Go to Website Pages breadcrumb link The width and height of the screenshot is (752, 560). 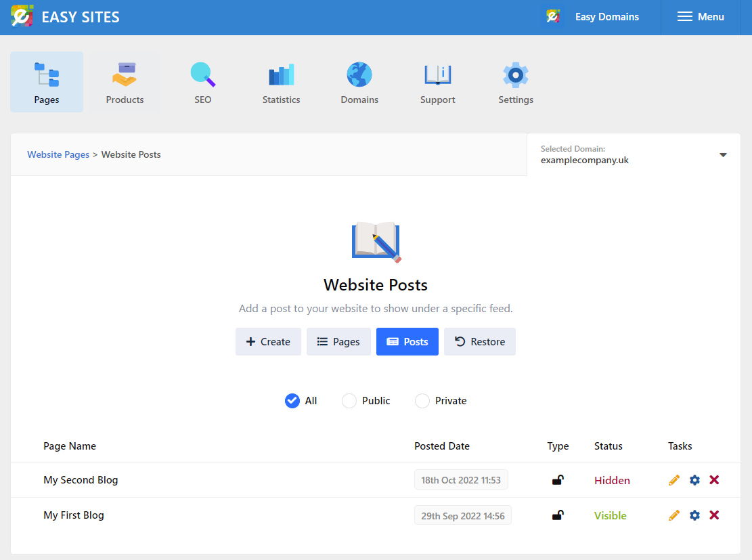point(58,154)
